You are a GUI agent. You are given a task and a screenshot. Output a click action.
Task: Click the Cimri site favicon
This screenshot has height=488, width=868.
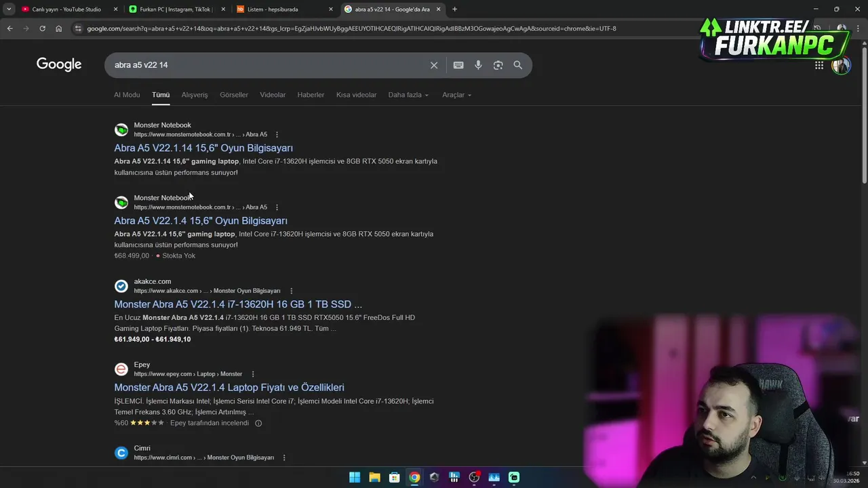tap(121, 453)
